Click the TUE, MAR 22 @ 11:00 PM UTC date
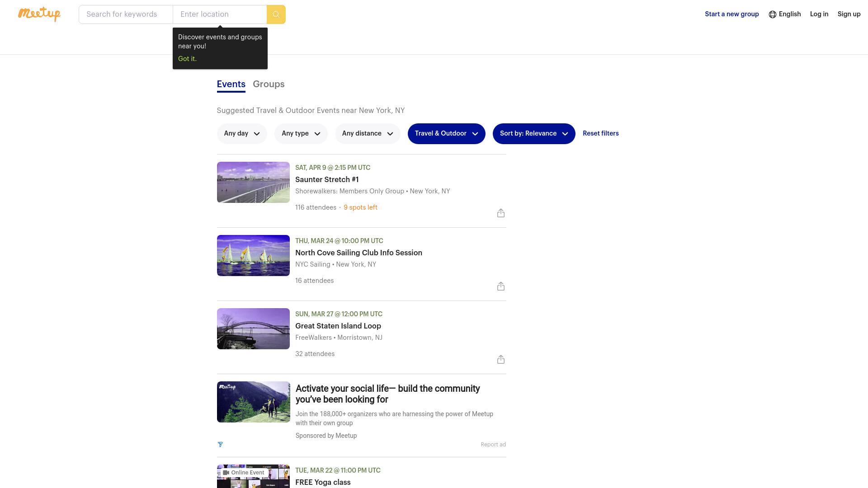 click(x=338, y=470)
